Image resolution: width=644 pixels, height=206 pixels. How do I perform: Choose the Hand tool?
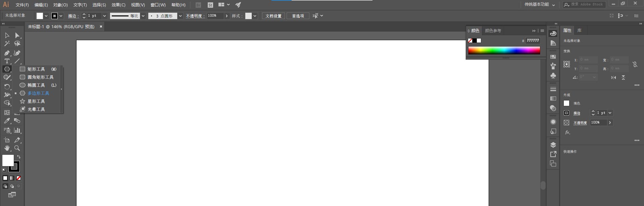[x=7, y=148]
